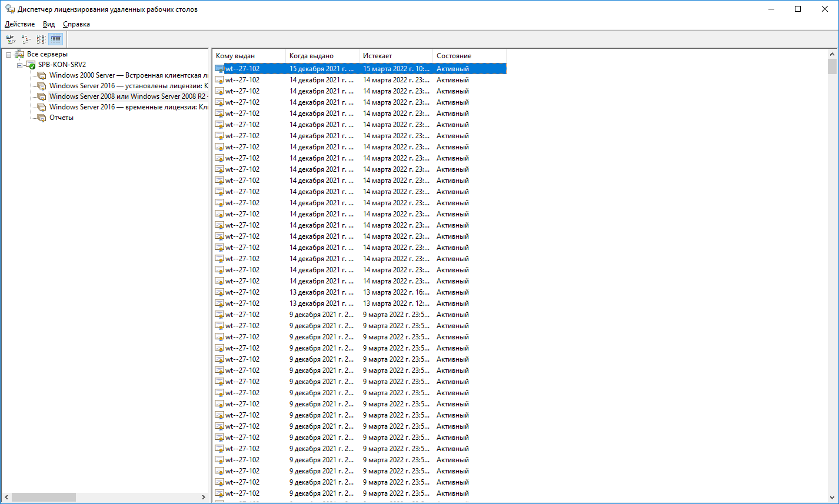Click the Все серверы root node icon
The height and width of the screenshot is (504, 839).
(19, 54)
